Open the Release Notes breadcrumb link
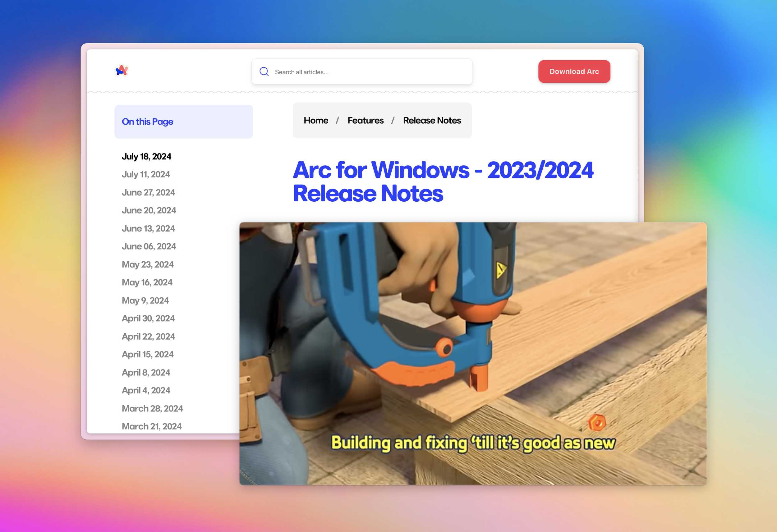Screen dimensions: 777x532 tap(432, 120)
